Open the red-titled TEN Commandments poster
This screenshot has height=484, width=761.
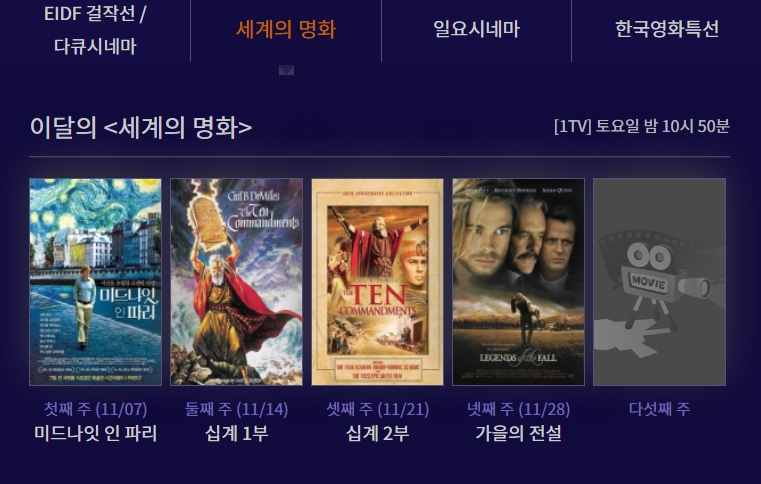coord(377,282)
